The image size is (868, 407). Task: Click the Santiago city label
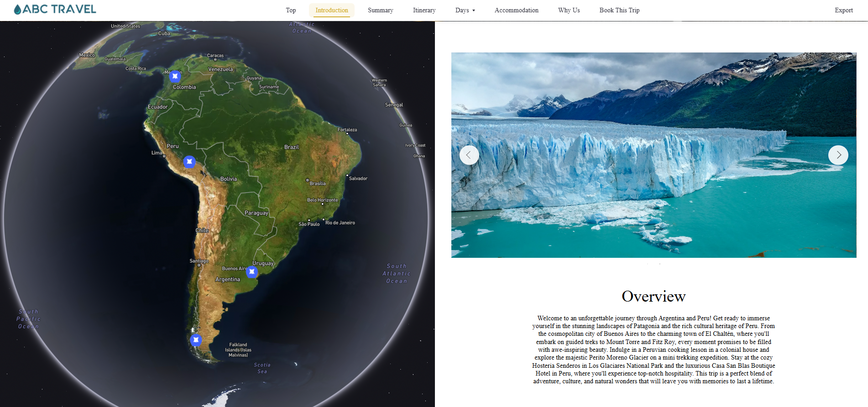[199, 261]
